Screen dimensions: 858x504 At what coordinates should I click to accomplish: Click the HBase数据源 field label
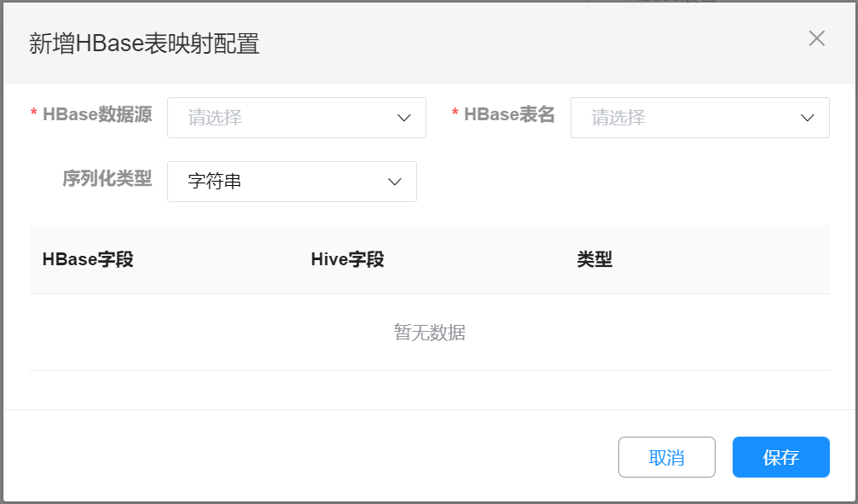click(97, 115)
